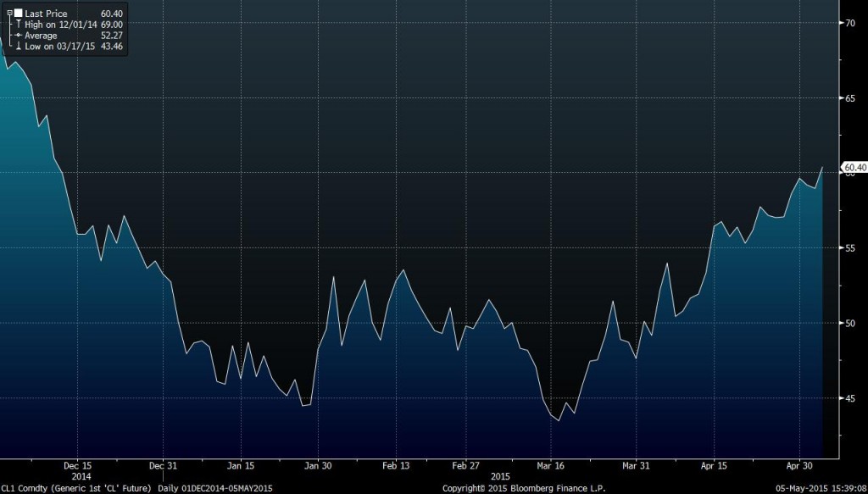Click the 70 price axis label
Image resolution: width=868 pixels, height=494 pixels.
[847, 23]
